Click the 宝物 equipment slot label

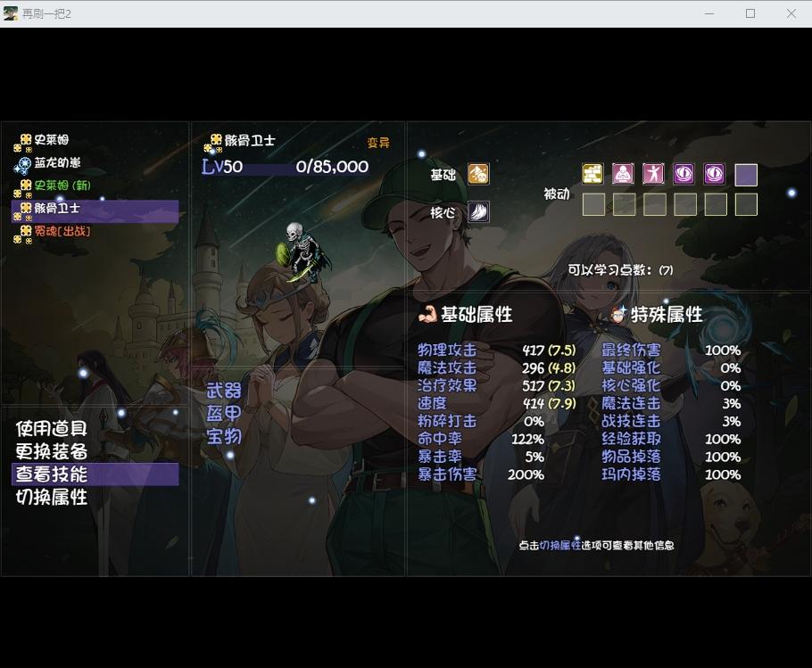(x=224, y=436)
